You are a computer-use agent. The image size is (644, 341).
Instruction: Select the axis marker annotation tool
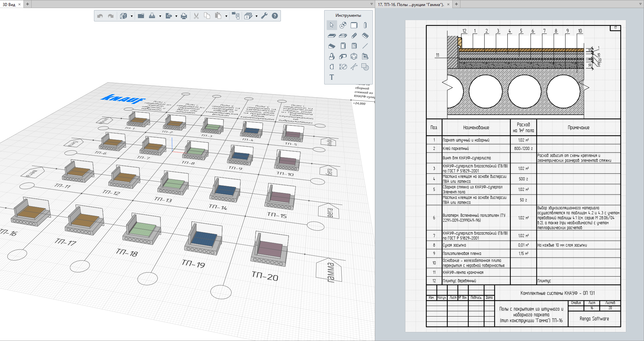(x=343, y=25)
